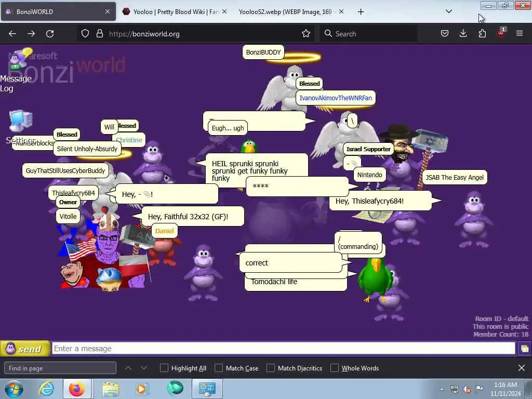Click the send button
The height and width of the screenshot is (399, 532).
coord(25,349)
